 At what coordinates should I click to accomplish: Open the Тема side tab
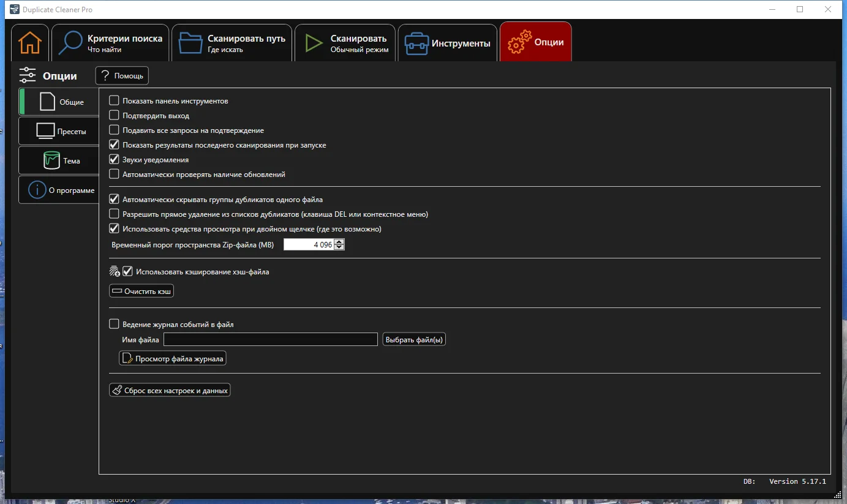pyautogui.click(x=59, y=160)
